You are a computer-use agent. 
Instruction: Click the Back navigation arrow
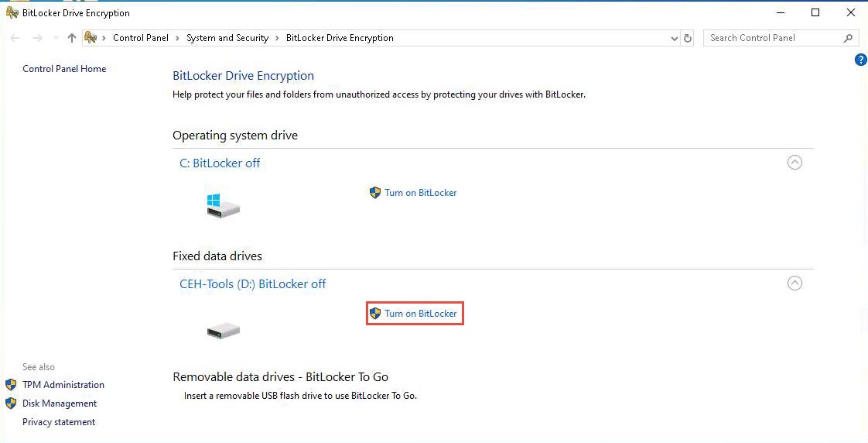15,38
